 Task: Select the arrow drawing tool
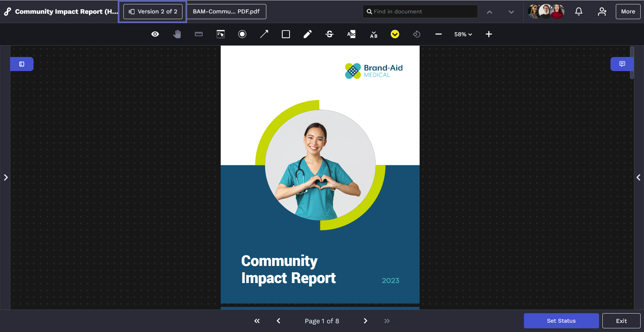point(264,34)
